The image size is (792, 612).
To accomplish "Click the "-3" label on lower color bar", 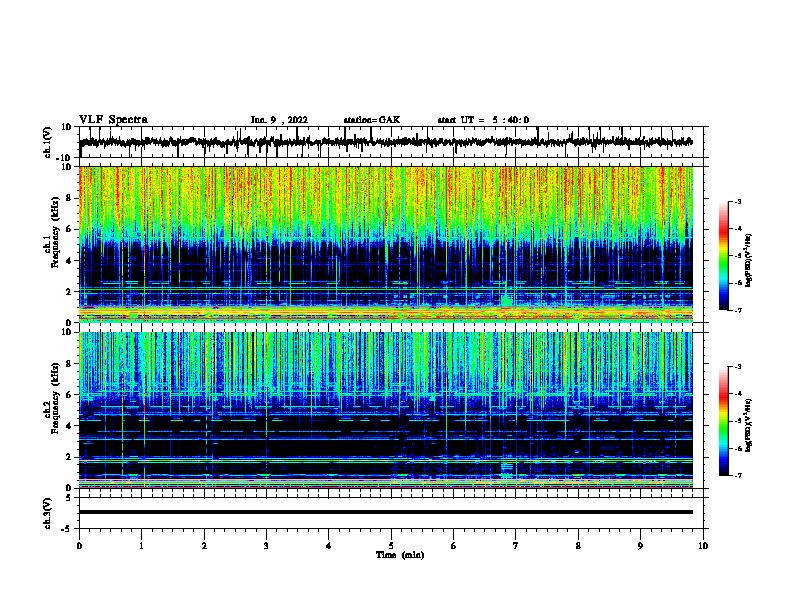I will tap(737, 367).
